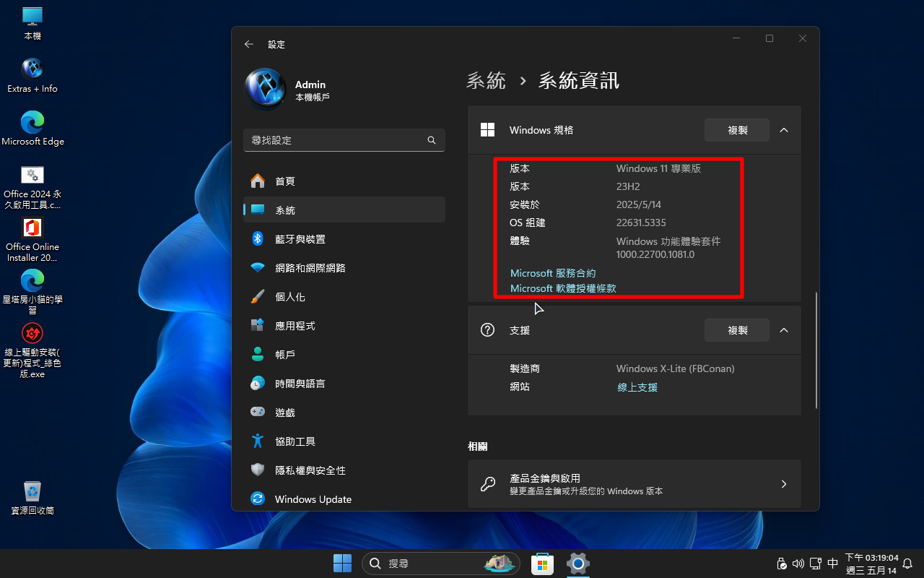Click the Settings gear taskbar icon

[x=578, y=564]
